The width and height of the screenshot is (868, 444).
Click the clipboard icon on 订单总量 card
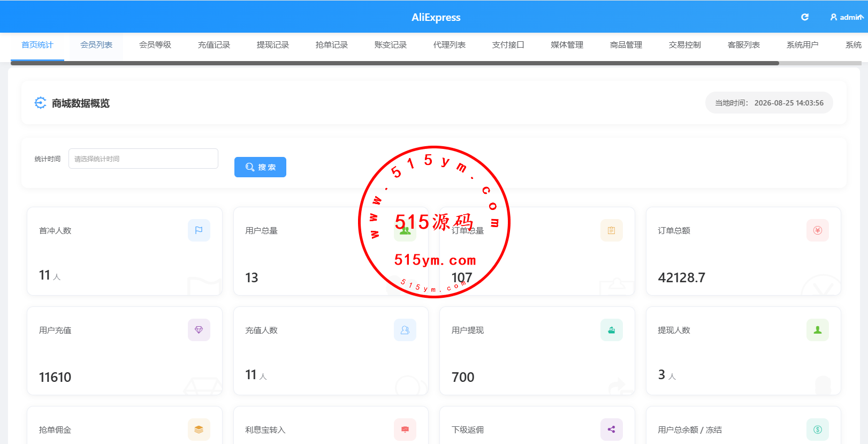coord(612,230)
